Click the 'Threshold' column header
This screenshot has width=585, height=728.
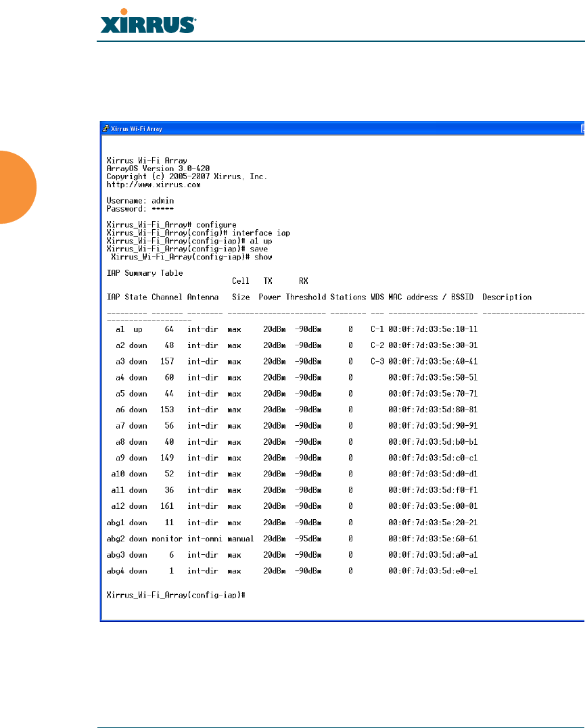[x=306, y=297]
